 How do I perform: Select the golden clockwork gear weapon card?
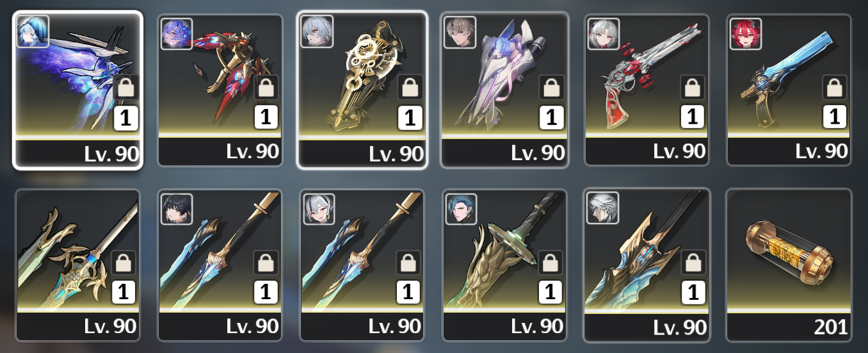tap(362, 90)
